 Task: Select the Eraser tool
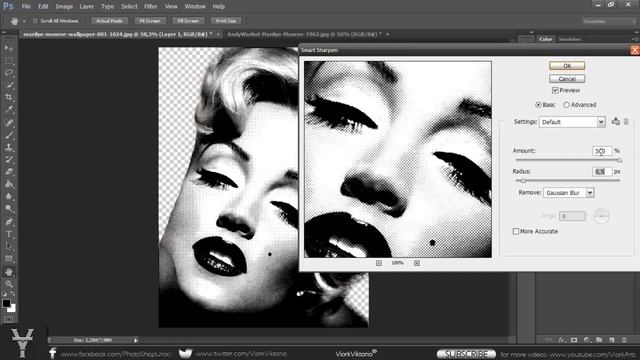tap(9, 172)
